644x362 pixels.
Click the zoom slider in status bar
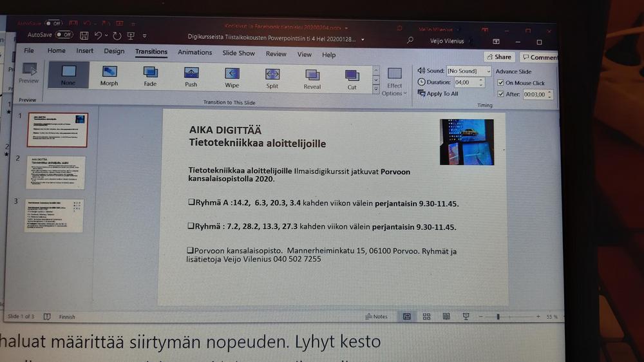point(498,316)
